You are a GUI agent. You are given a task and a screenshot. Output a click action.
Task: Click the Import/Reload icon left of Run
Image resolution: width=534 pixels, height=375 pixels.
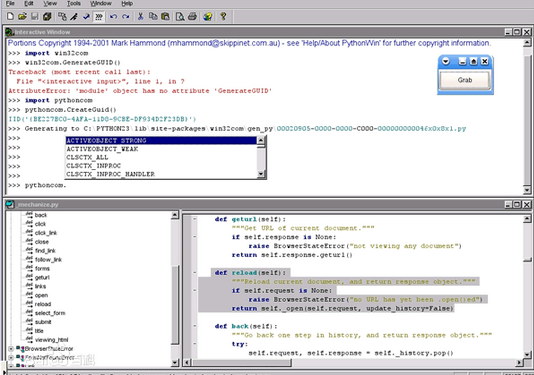click(x=62, y=16)
